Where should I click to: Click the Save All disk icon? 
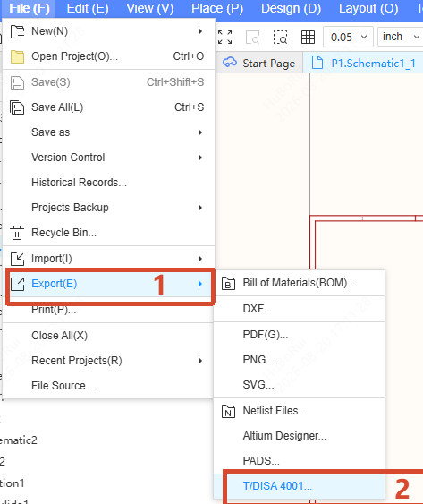pyautogui.click(x=17, y=107)
